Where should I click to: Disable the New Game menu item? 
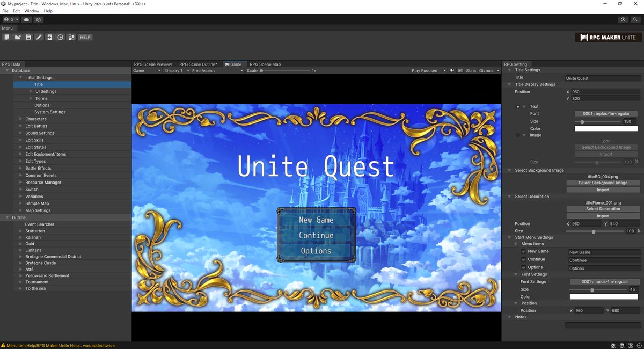(523, 251)
